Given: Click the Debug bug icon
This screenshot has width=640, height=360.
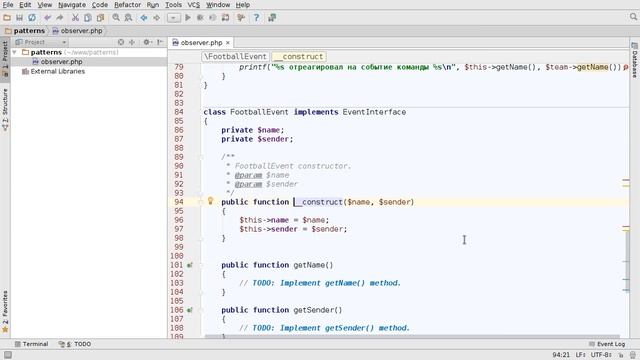Looking at the screenshot, I should click(200, 18).
